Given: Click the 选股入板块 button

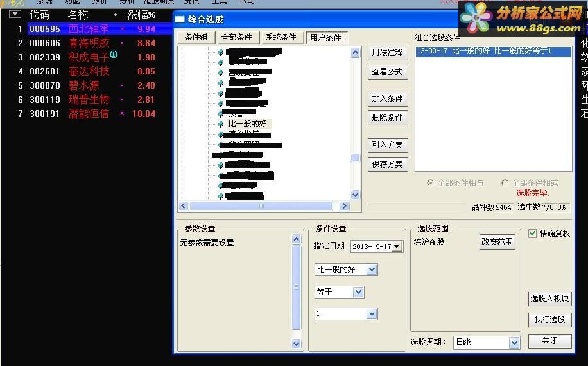Looking at the screenshot, I should (x=549, y=299).
